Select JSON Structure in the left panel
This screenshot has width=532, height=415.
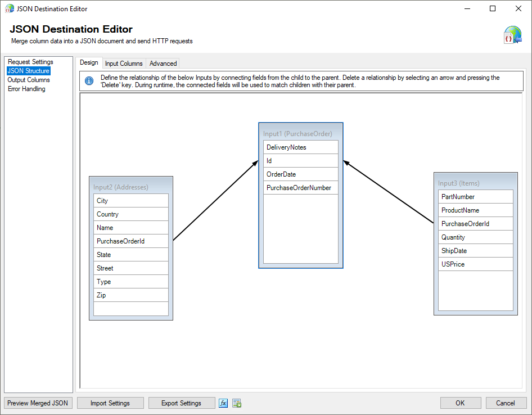click(x=28, y=70)
